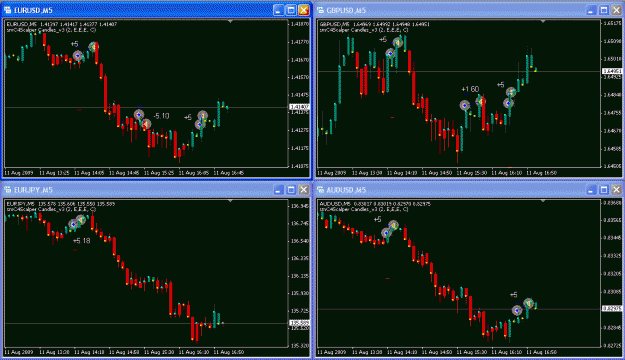Click the smC4Scalper Candles_v3 indicator label in AUDUSD
Screen dimensions: 625x360
pos(364,209)
